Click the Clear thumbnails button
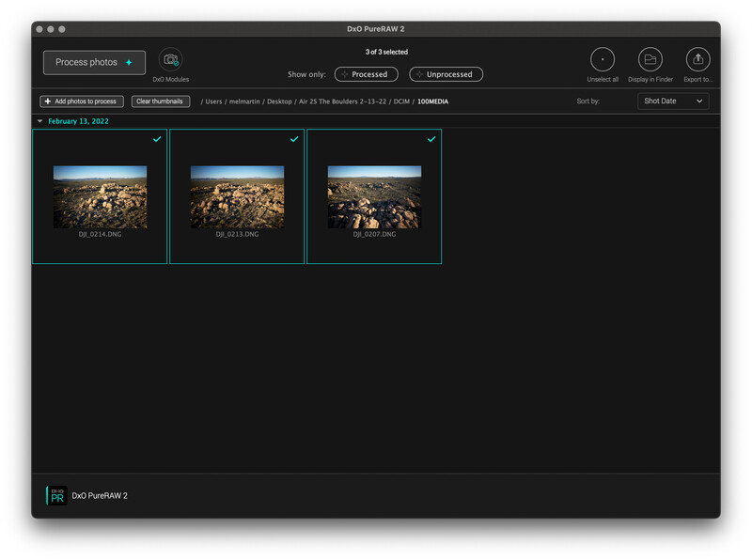The width and height of the screenshot is (752, 560). [x=161, y=101]
